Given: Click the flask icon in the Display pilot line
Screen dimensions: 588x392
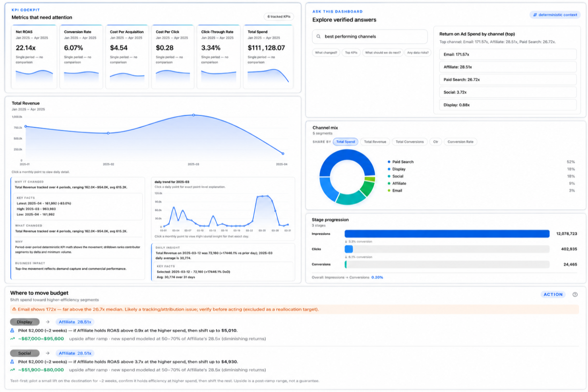Looking at the screenshot, I should coord(12,330).
